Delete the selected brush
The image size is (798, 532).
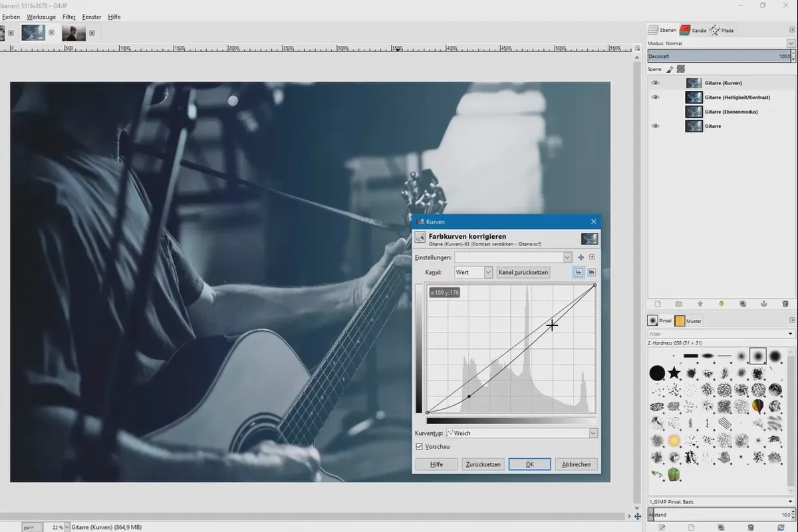coord(750,527)
